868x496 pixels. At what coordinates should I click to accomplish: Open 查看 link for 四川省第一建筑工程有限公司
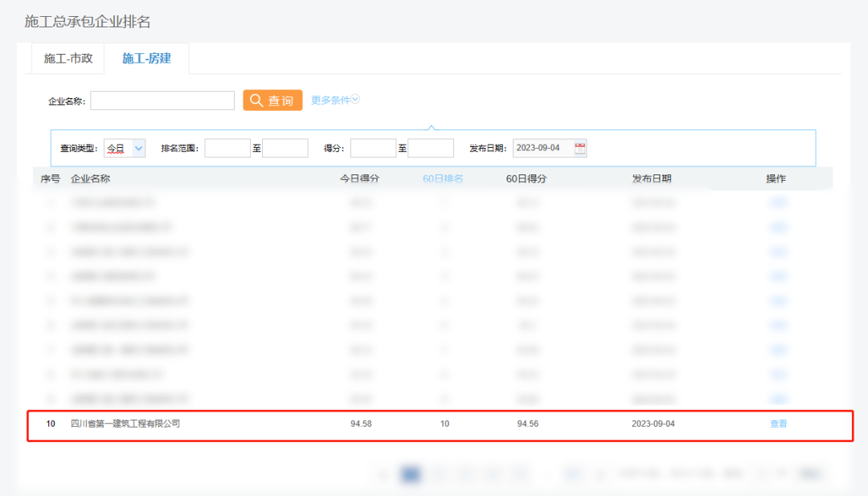tap(778, 424)
